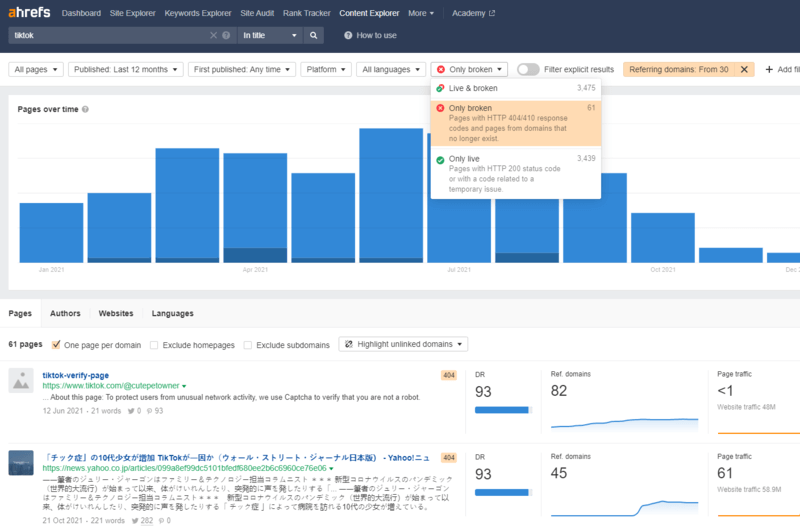Click the tiktok-verify-page result thumbnail
Image resolution: width=800 pixels, height=526 pixels.
click(x=21, y=380)
